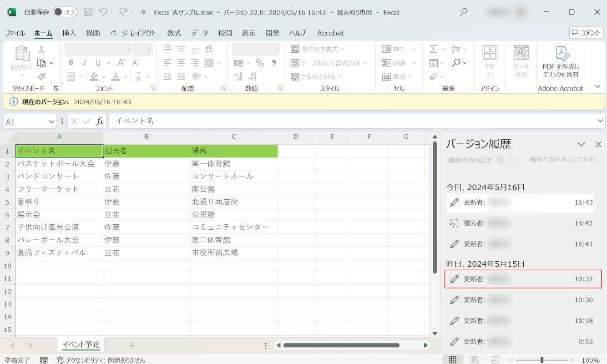Click the column C header

(234, 136)
